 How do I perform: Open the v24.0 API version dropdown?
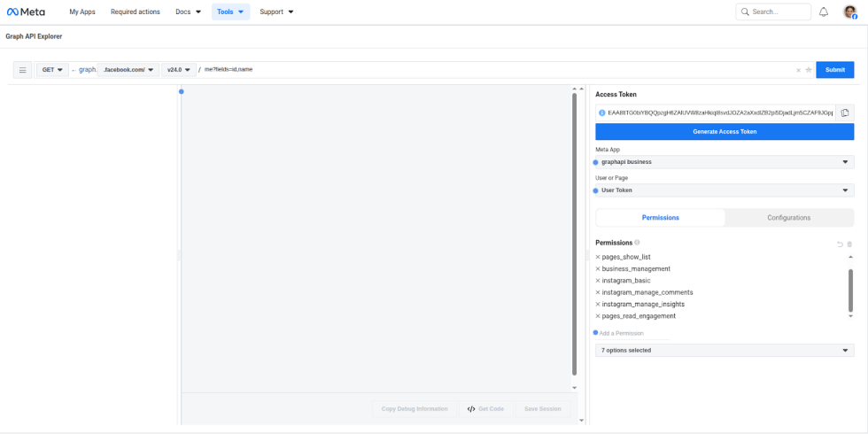coord(179,70)
